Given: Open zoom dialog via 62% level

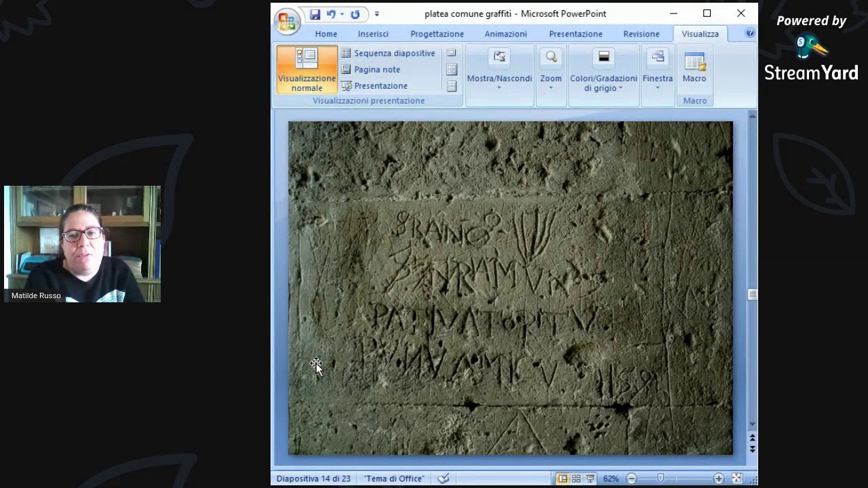Looking at the screenshot, I should tap(611, 479).
